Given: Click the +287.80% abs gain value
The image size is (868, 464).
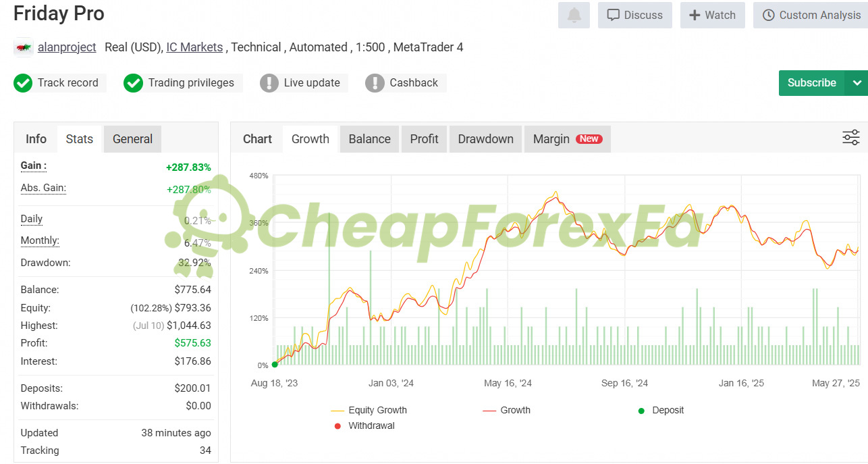Looking at the screenshot, I should coord(189,190).
